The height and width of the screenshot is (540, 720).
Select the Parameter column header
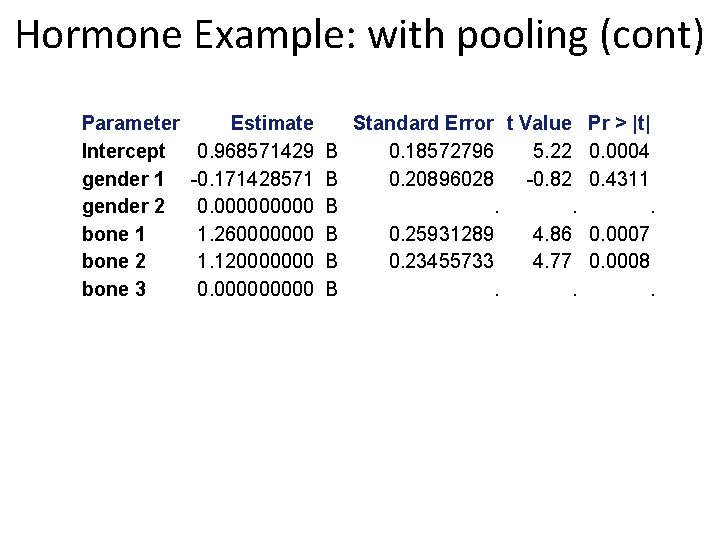131,123
